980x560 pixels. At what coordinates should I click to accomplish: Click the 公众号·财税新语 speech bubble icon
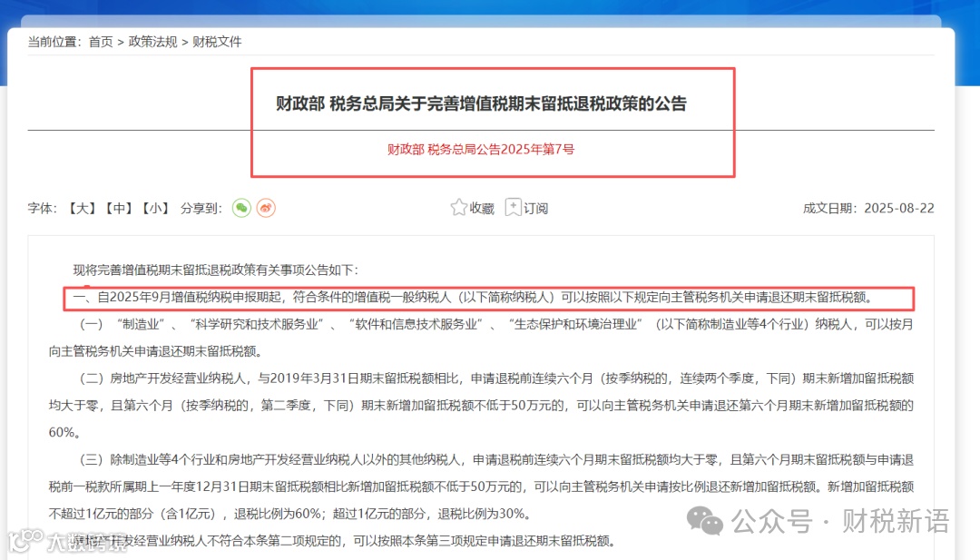point(705,519)
